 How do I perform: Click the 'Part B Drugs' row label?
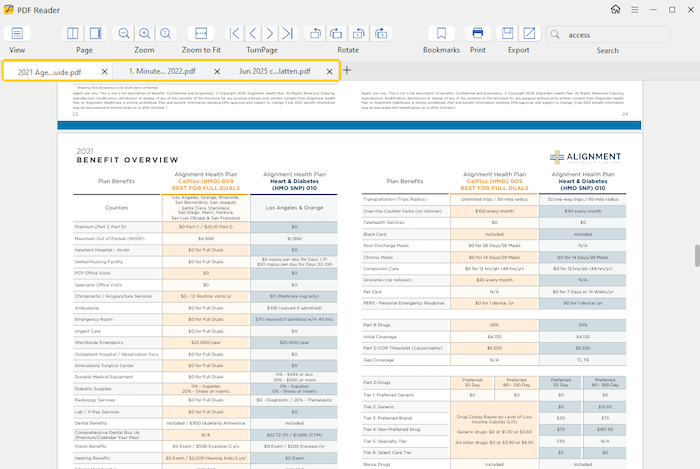pyautogui.click(x=377, y=325)
